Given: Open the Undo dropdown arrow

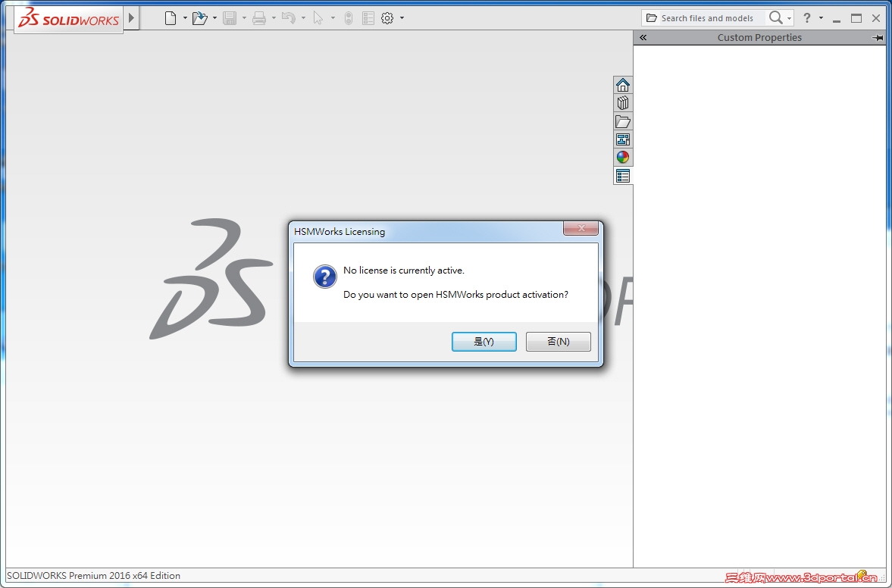Looking at the screenshot, I should (x=303, y=18).
